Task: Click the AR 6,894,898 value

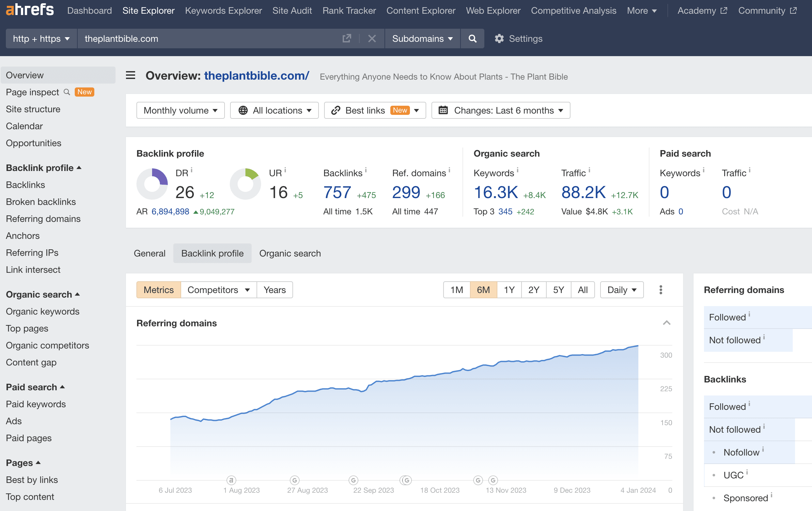Action: (x=170, y=212)
